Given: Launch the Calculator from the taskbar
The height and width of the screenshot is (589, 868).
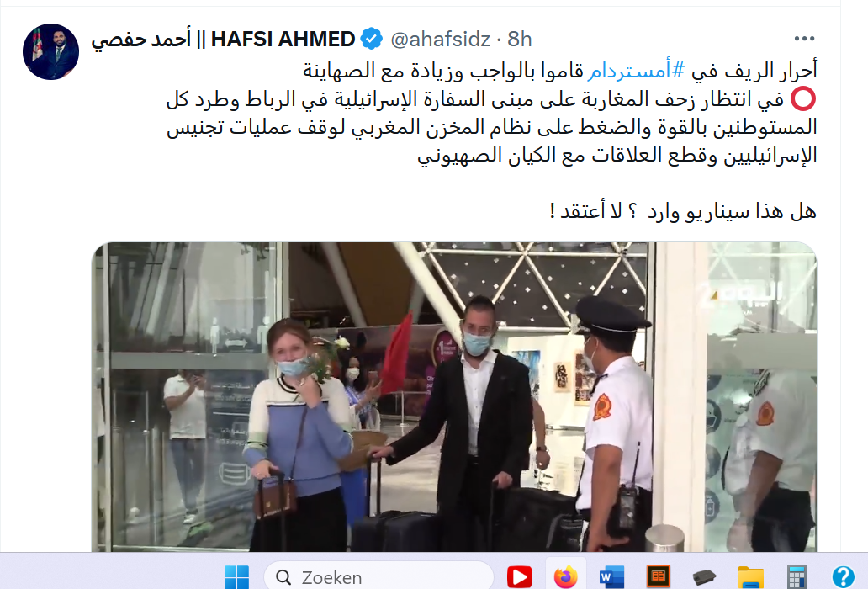Looking at the screenshot, I should tap(797, 577).
